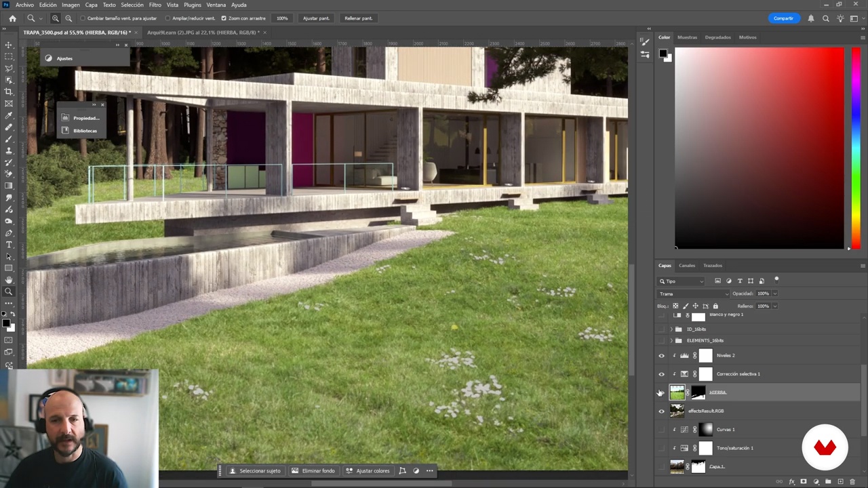The width and height of the screenshot is (868, 488).
Task: Add layer style with fx icon
Action: tap(791, 482)
